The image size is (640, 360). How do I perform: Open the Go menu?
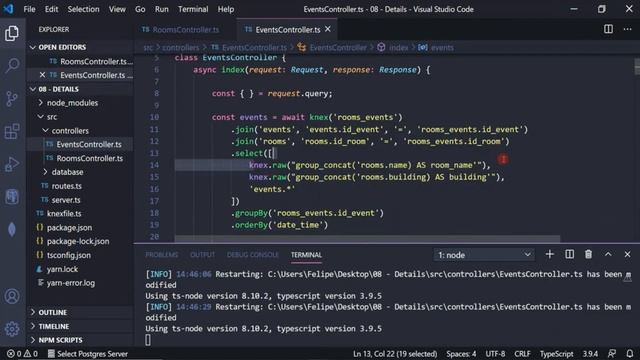coord(140,9)
